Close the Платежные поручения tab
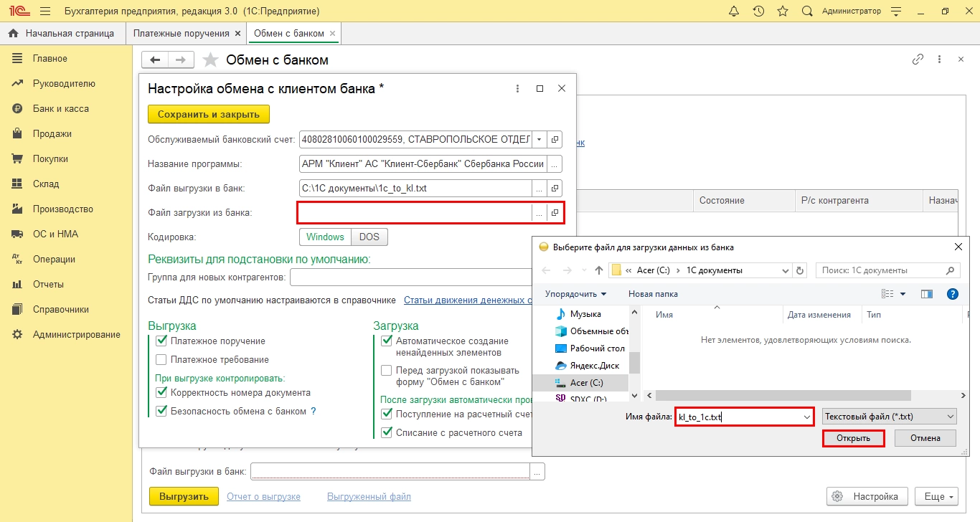Viewport: 980px width, 522px height. tap(237, 34)
